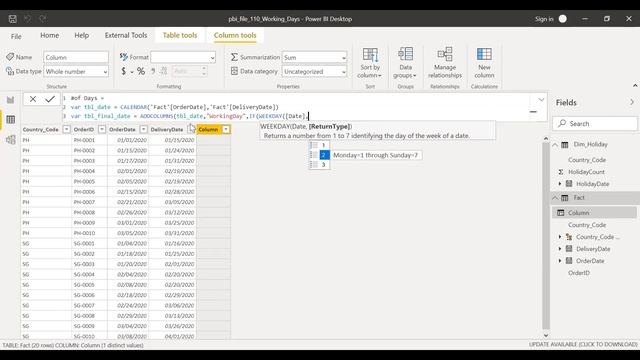Screen dimensions: 640x360
Task: Switch to External Tools tab
Action: (126, 36)
